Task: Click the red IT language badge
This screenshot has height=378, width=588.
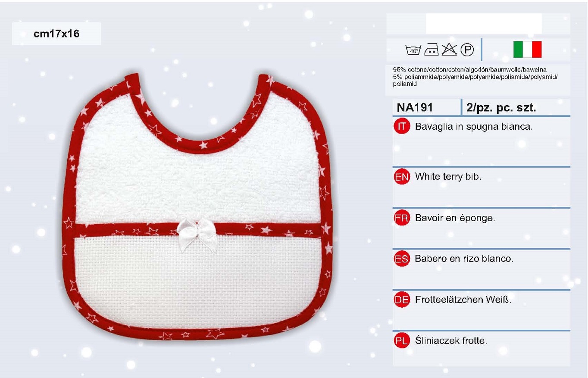Action: pyautogui.click(x=402, y=127)
